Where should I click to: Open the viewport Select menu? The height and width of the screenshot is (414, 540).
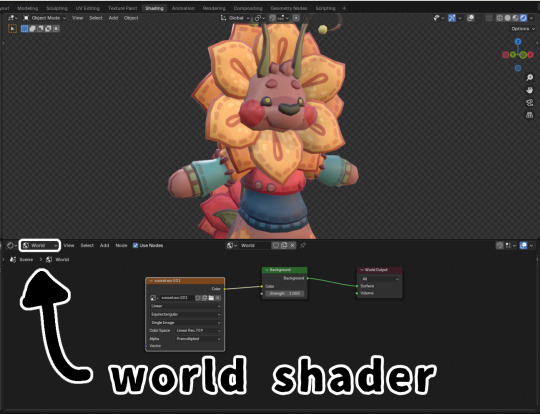point(96,18)
